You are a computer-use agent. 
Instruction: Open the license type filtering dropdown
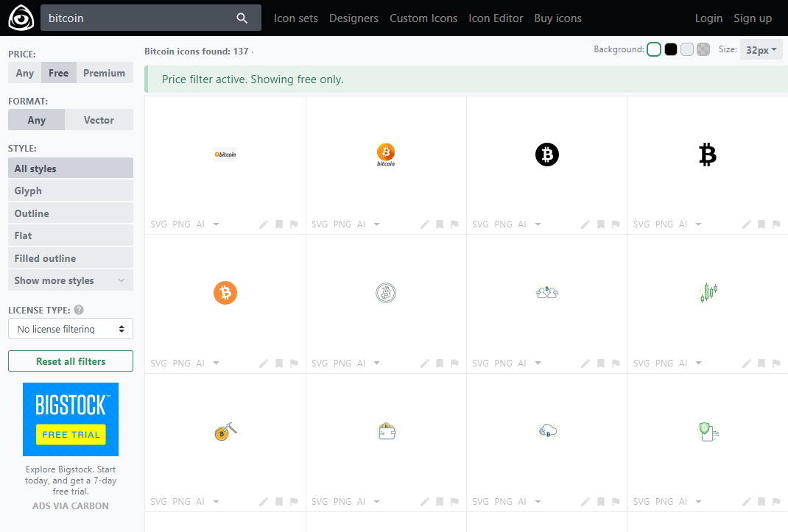click(71, 329)
